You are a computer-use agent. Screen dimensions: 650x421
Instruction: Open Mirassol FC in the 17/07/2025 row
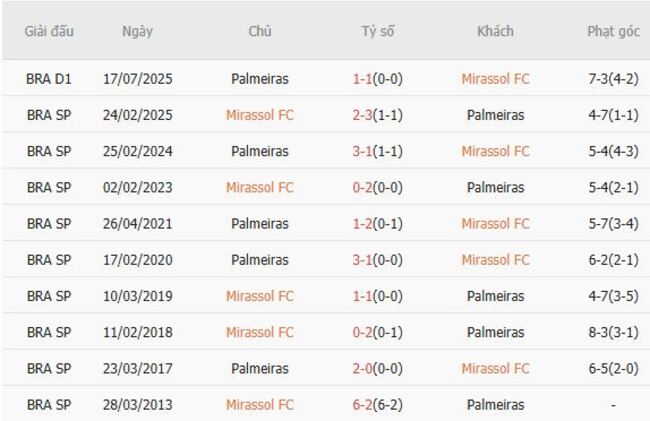click(495, 79)
